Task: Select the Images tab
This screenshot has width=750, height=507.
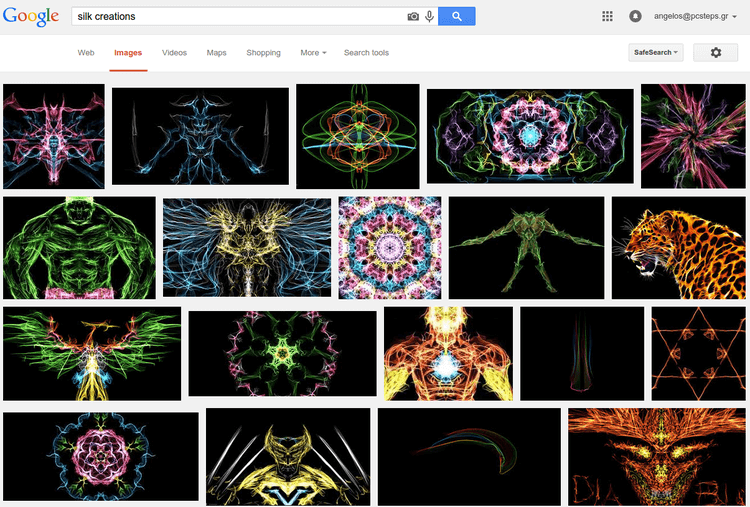Action: pyautogui.click(x=128, y=53)
